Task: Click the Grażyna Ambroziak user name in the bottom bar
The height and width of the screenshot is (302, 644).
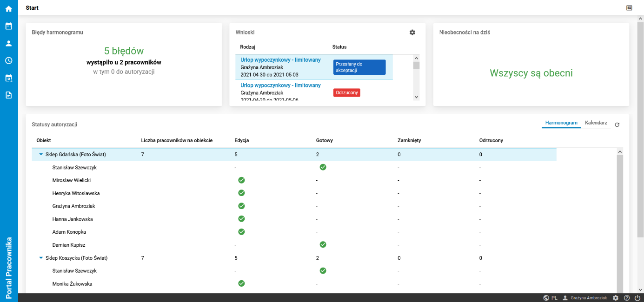Action: click(x=589, y=298)
